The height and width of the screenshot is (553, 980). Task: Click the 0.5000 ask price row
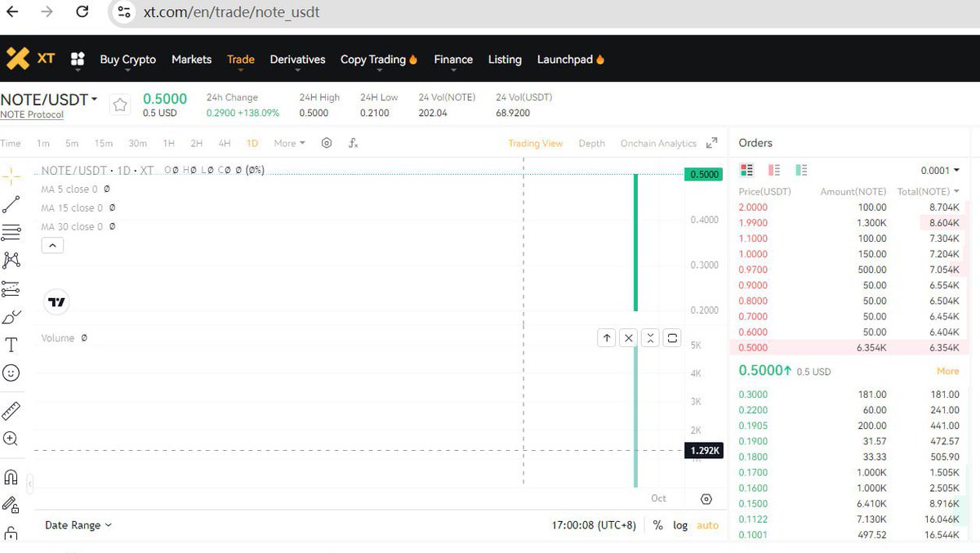point(849,347)
